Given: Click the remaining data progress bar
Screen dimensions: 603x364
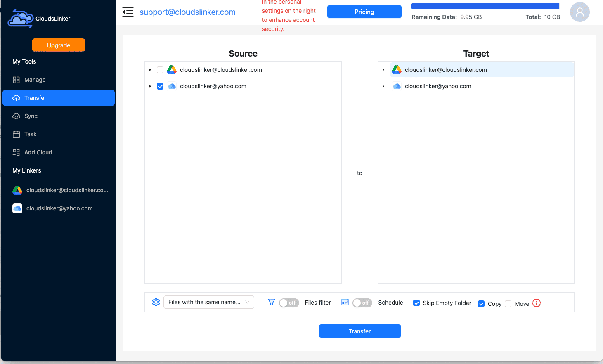Looking at the screenshot, I should [x=485, y=6].
